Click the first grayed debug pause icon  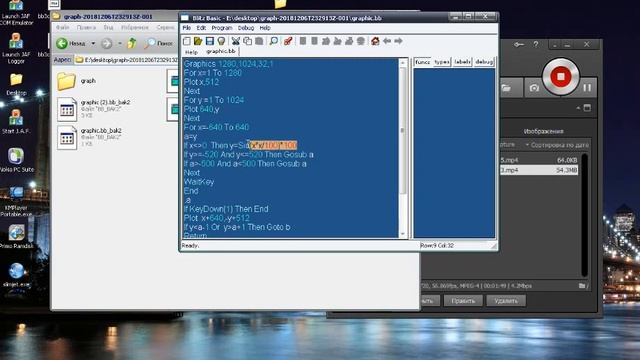pyautogui.click(x=303, y=41)
